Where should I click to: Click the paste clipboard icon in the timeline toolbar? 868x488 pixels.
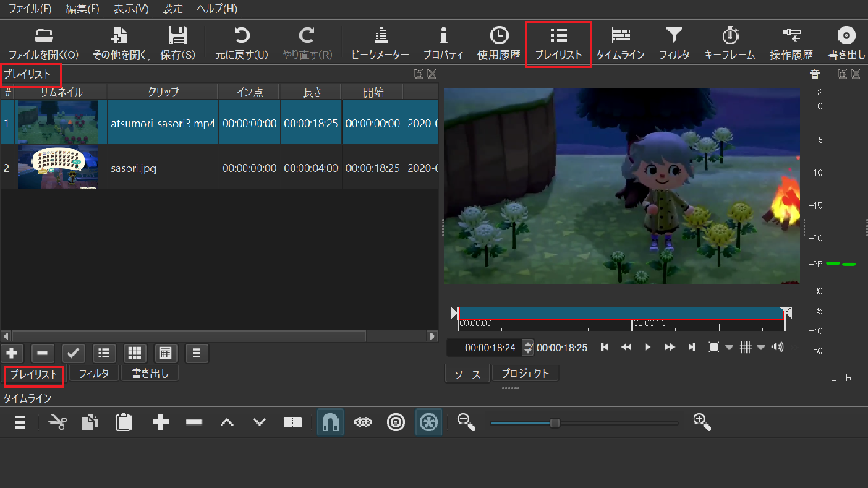click(x=123, y=423)
